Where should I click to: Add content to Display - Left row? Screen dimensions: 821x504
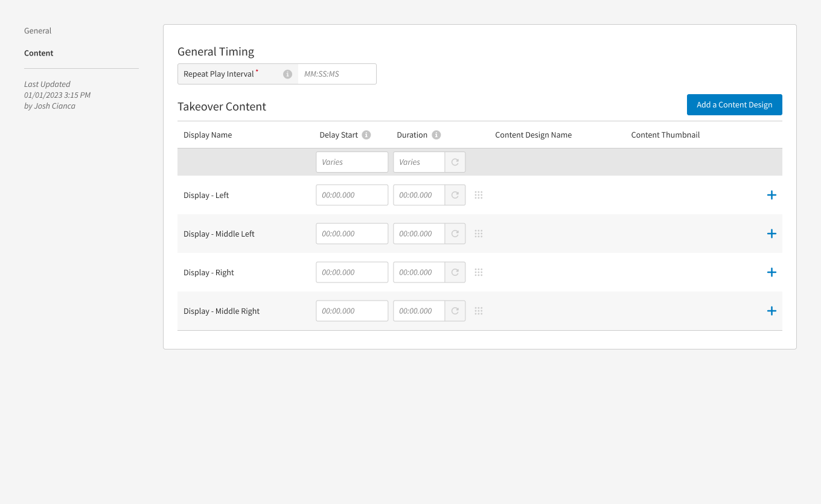771,195
